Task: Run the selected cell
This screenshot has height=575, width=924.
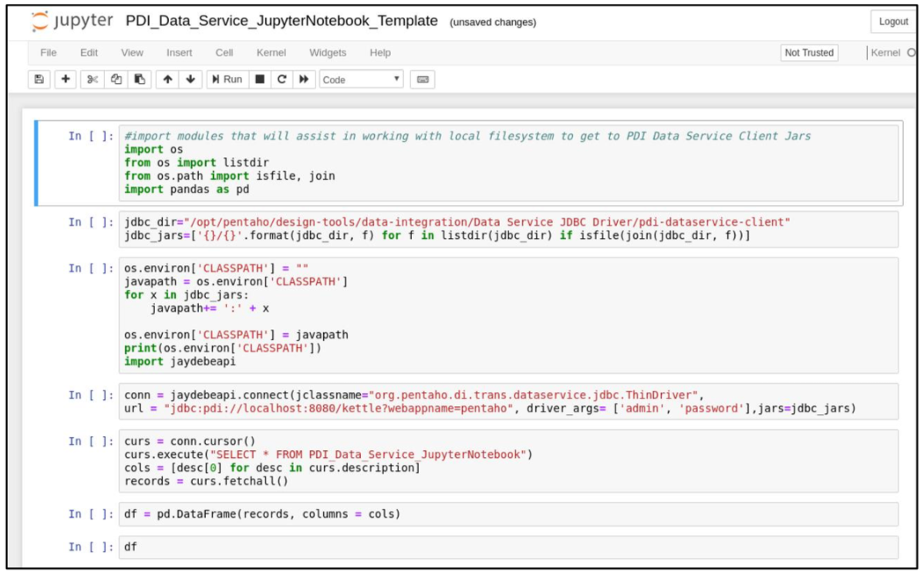Action: 227,79
